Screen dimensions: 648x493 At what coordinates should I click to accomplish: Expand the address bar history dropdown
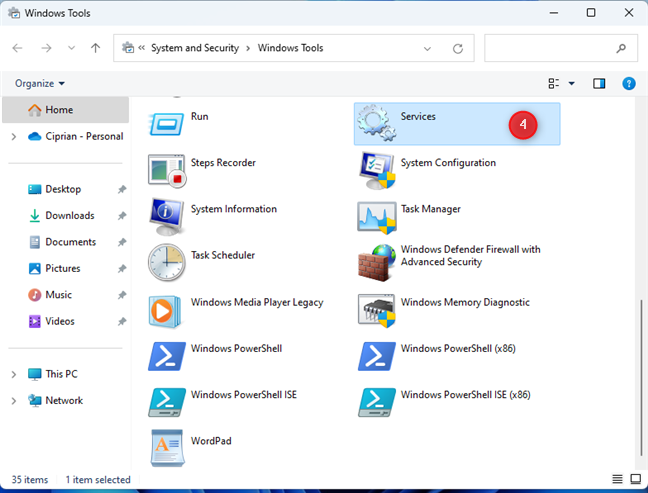tap(427, 49)
